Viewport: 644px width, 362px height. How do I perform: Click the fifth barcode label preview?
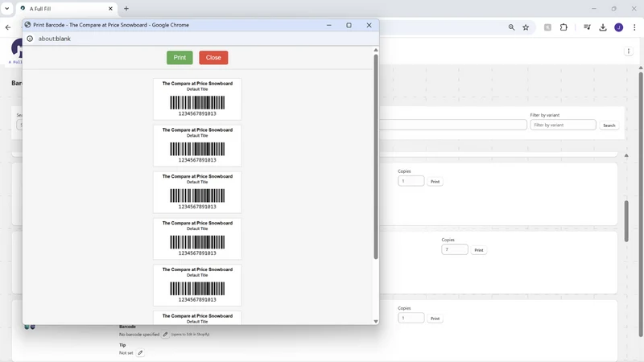(x=197, y=286)
